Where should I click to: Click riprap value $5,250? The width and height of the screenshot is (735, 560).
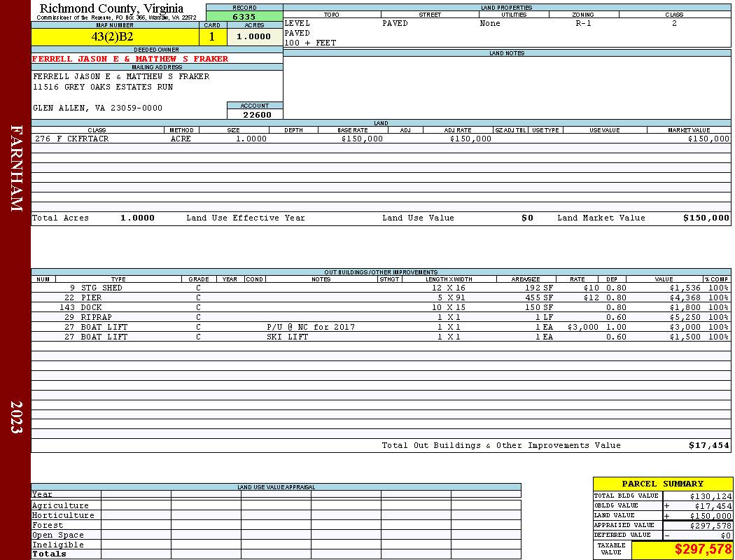pos(685,317)
